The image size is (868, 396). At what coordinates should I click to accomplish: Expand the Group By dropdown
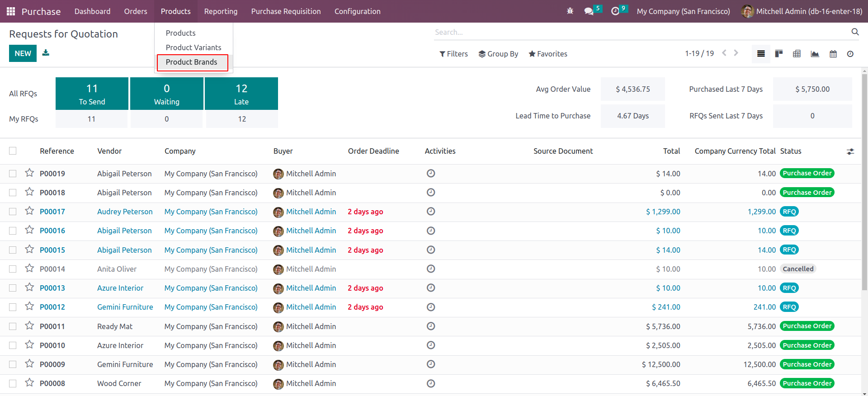(x=498, y=54)
